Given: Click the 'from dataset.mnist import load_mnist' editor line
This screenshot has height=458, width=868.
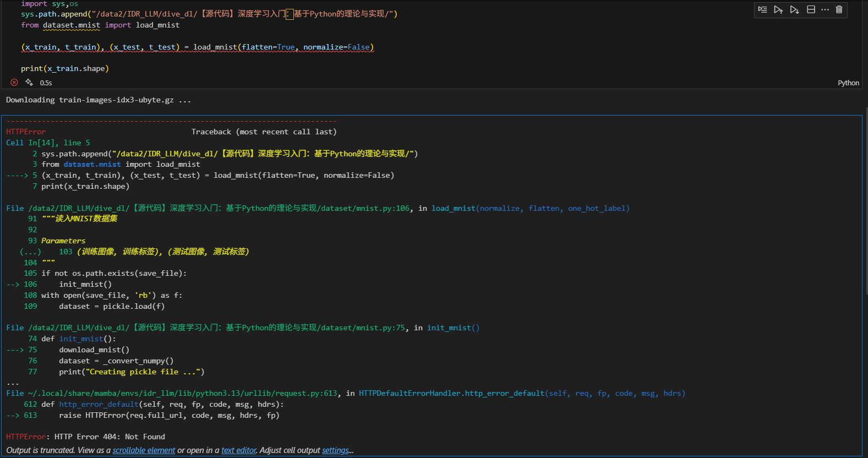Looking at the screenshot, I should (x=100, y=25).
